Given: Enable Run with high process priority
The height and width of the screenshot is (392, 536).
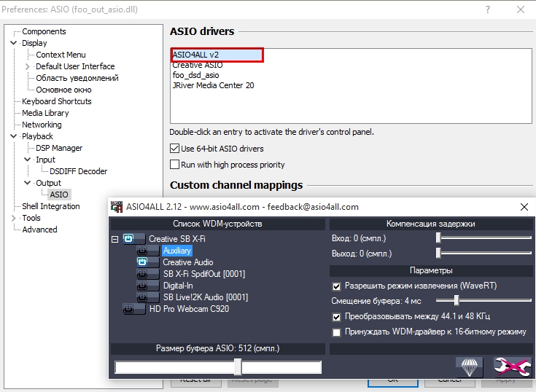Looking at the screenshot, I should 175,165.
